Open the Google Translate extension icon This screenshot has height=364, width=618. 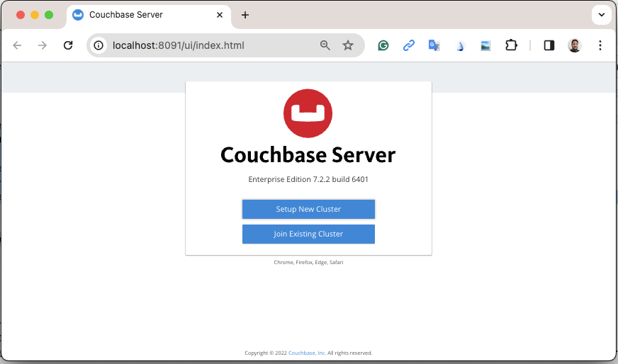(x=434, y=46)
